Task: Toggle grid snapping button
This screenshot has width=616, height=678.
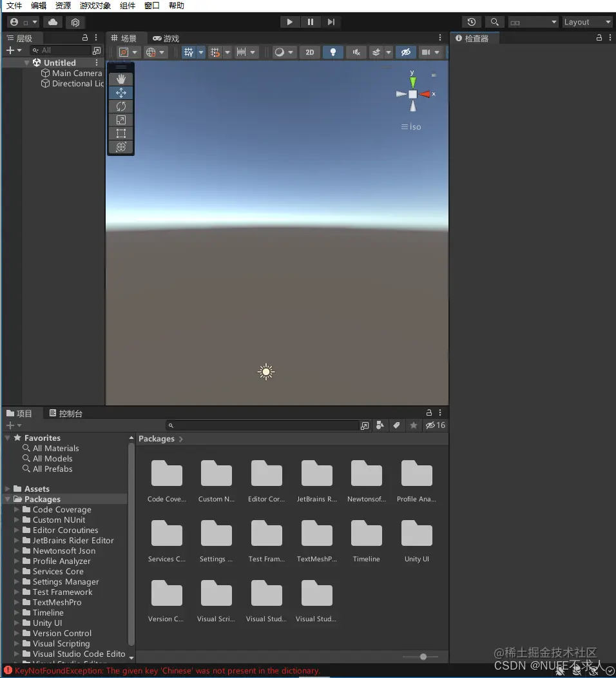Action: (x=215, y=52)
